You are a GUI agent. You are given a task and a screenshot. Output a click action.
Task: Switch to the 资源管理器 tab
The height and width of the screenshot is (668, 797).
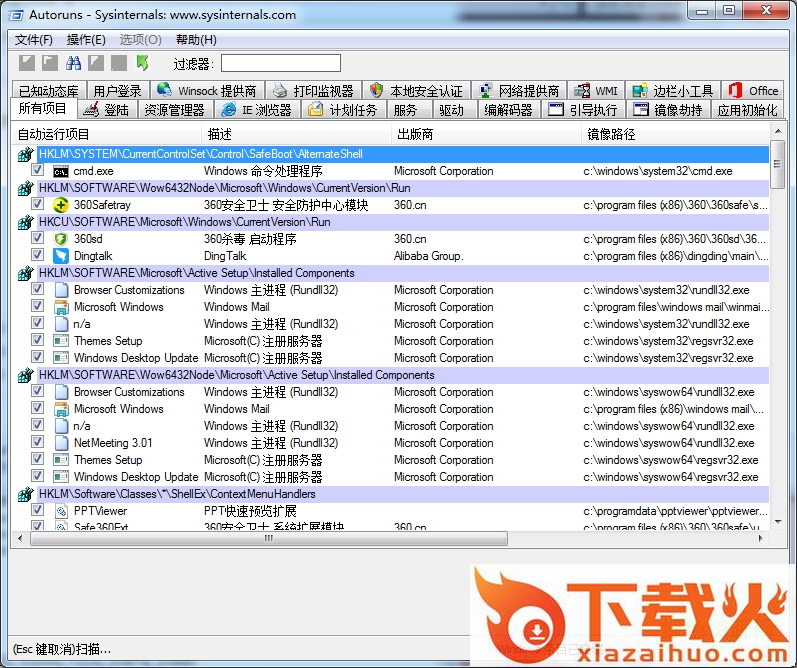[x=174, y=109]
